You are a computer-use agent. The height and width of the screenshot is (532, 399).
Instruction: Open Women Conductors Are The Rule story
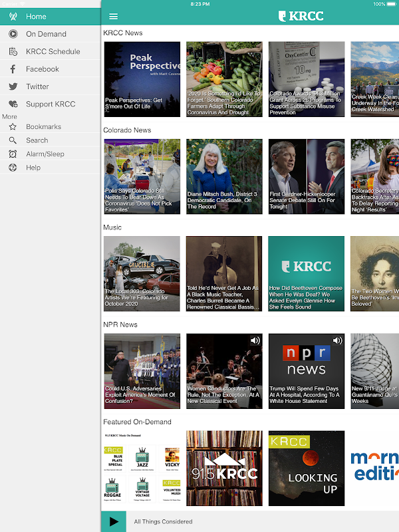pos(224,371)
